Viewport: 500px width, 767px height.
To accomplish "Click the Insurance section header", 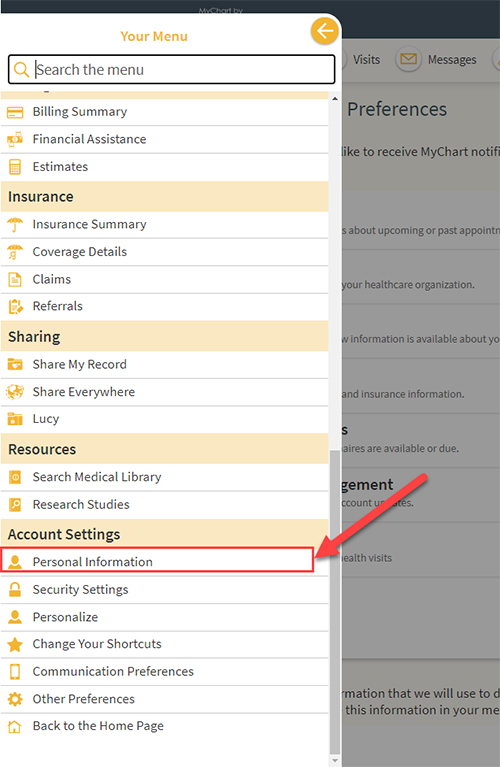I will (164, 197).
